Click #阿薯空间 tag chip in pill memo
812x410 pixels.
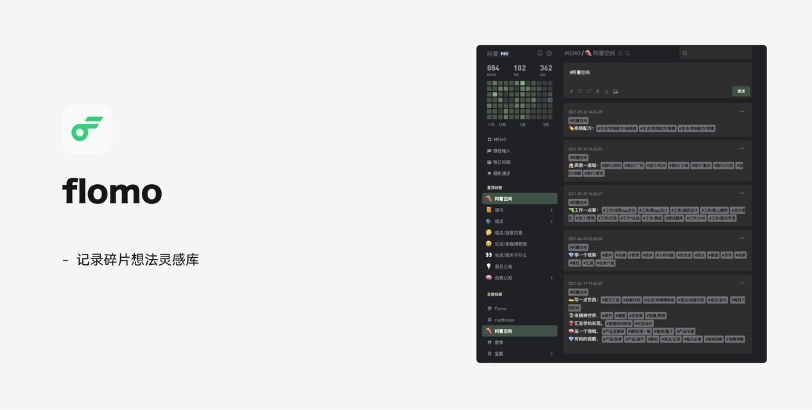(x=578, y=121)
